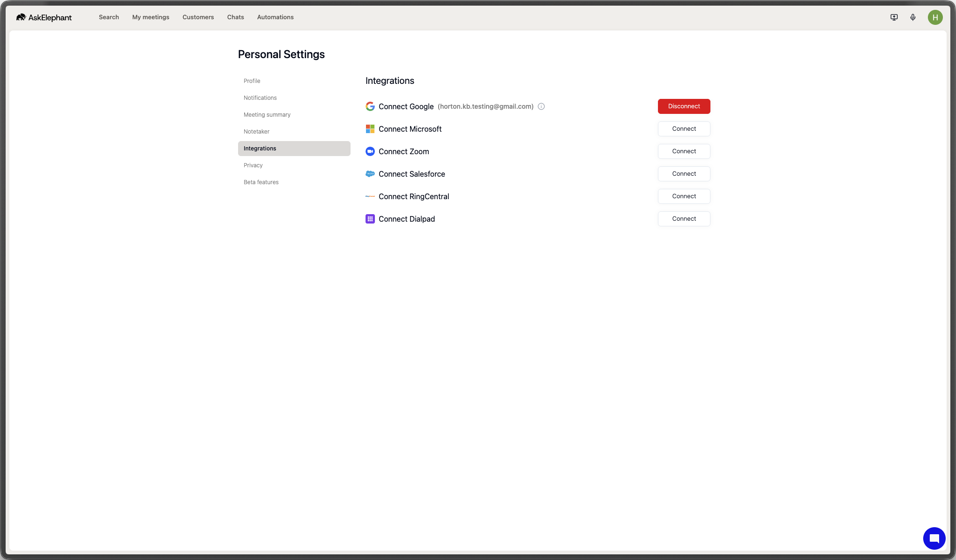Connect the Salesforce integration
The width and height of the screenshot is (956, 560).
click(684, 174)
